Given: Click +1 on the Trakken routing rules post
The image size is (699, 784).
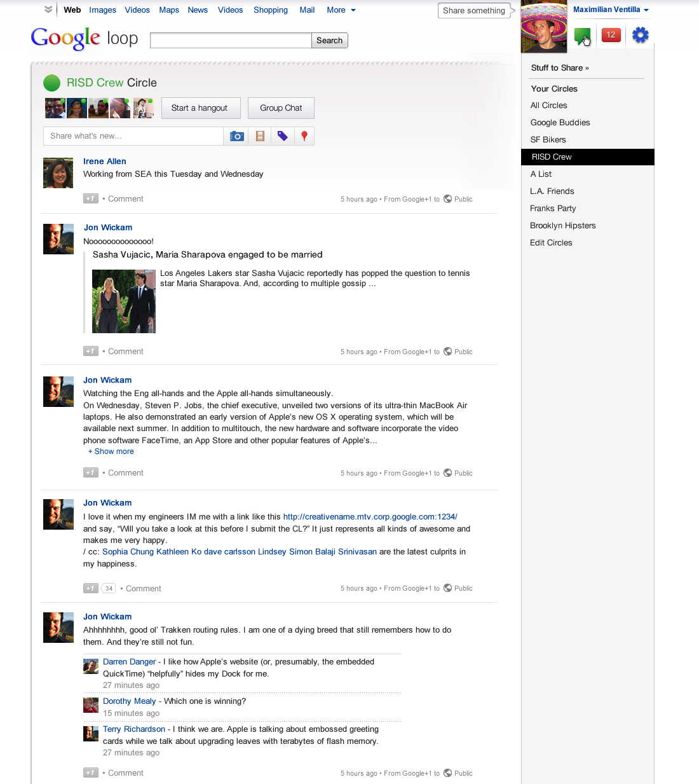Looking at the screenshot, I should point(91,773).
